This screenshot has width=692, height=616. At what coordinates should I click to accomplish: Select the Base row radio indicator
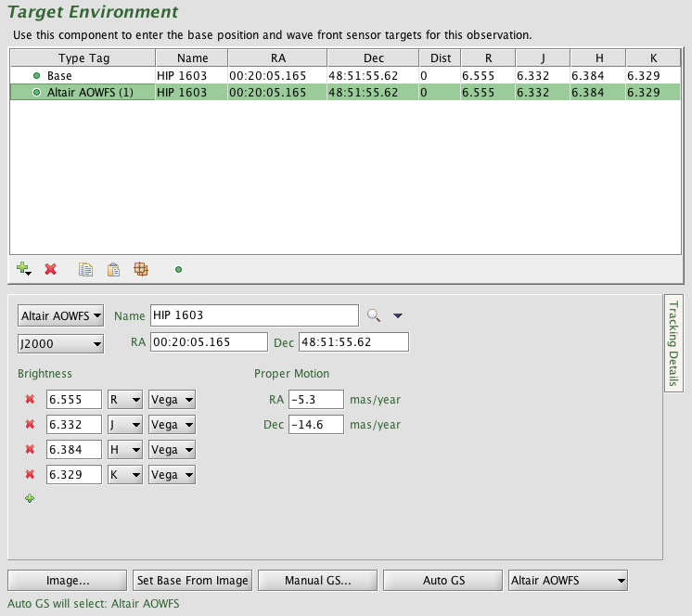coord(36,75)
